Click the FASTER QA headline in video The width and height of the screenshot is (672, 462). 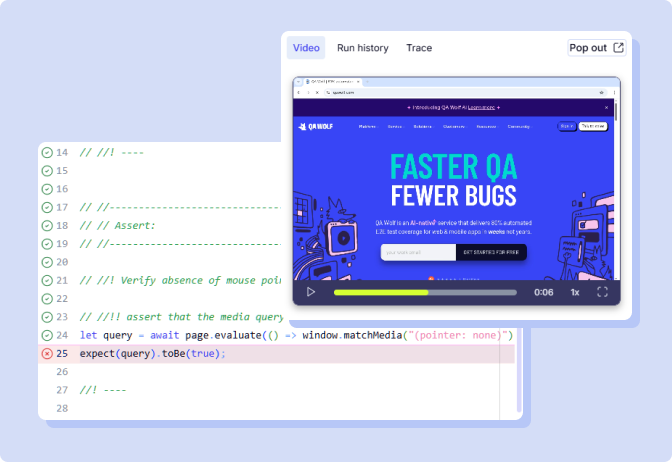tap(453, 166)
